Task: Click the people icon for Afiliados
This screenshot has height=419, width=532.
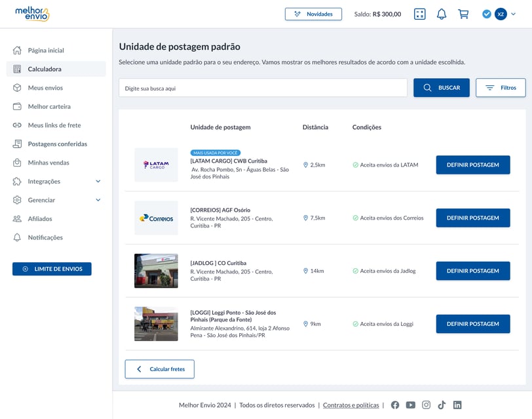Action: (17, 218)
